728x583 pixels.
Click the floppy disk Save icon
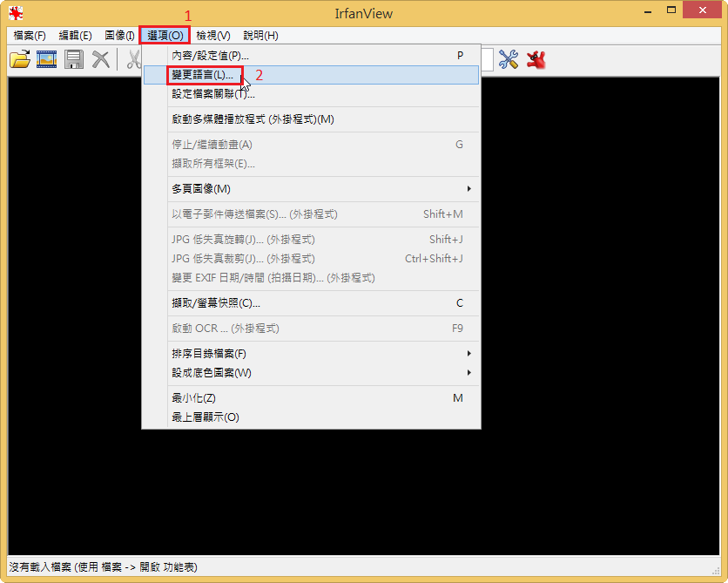(74, 59)
